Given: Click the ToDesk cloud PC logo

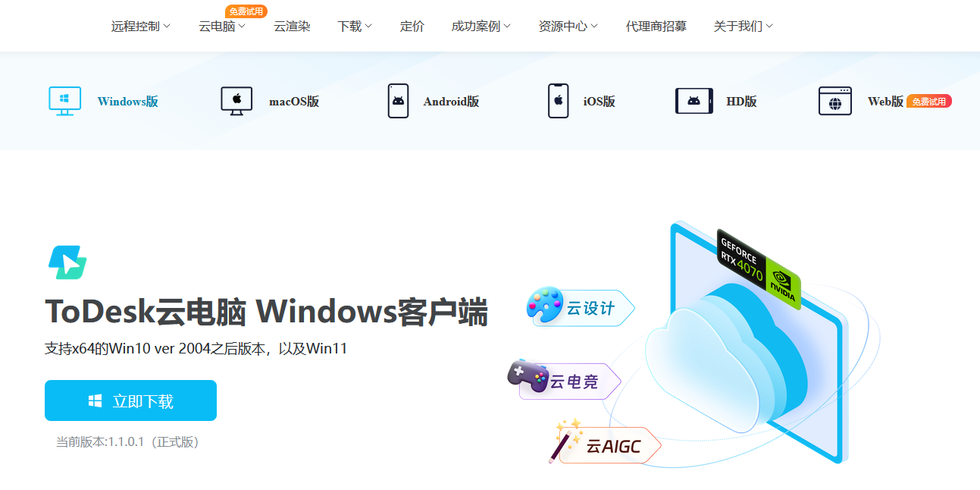Looking at the screenshot, I should coord(67,262).
